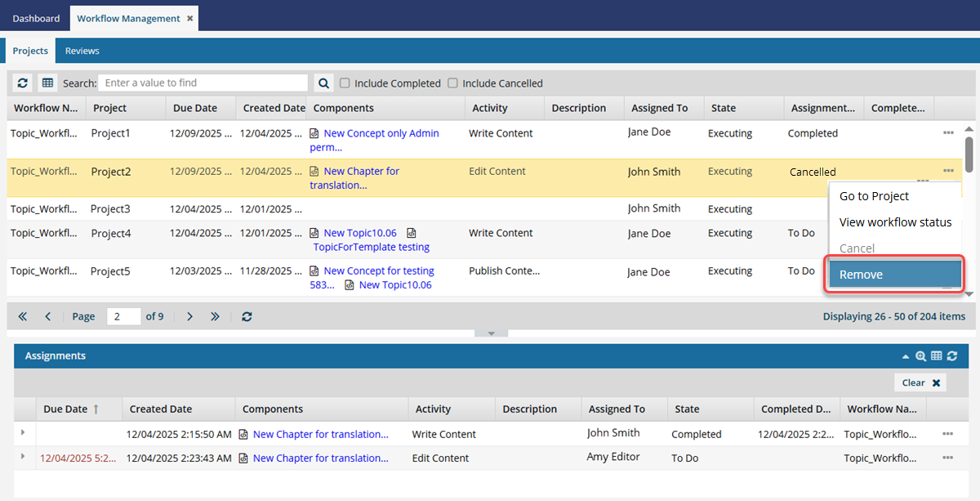Go to the next page of projects

tap(189, 316)
